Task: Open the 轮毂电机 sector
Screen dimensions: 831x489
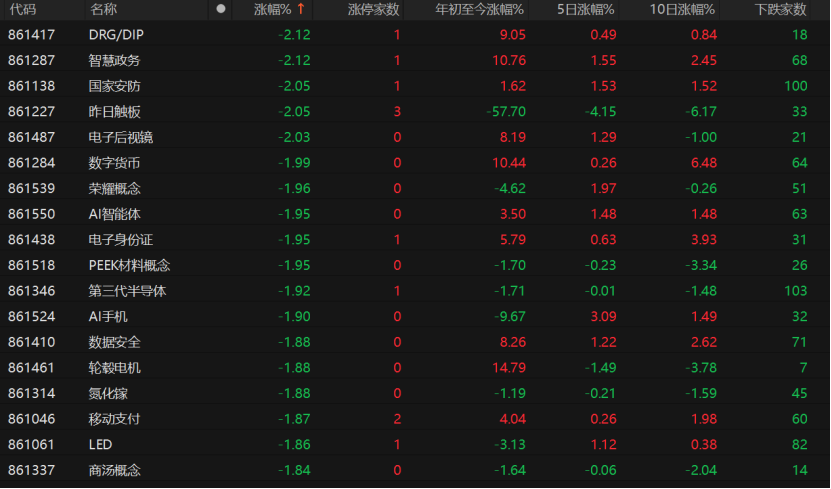Action: click(114, 368)
